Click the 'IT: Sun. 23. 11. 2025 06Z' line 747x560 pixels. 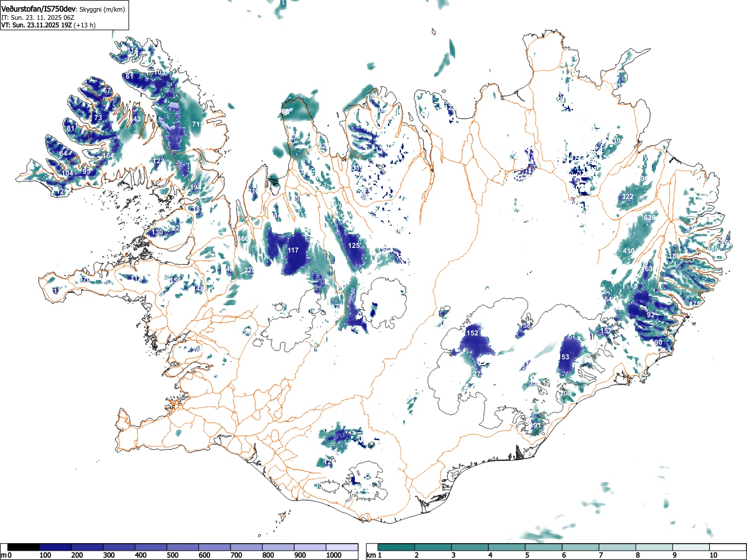click(38, 17)
